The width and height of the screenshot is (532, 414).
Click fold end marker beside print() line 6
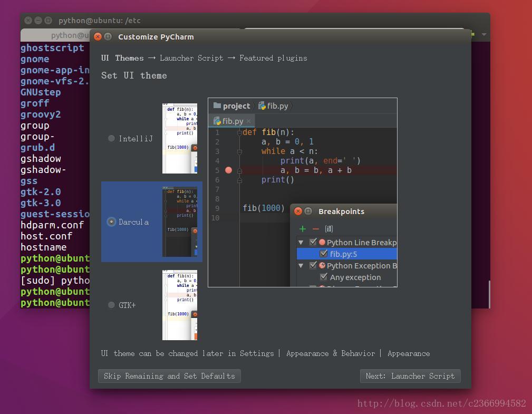coord(239,180)
